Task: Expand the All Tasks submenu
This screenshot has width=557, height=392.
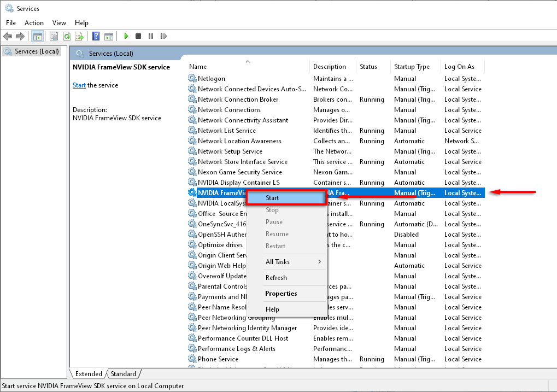Action: (286, 262)
